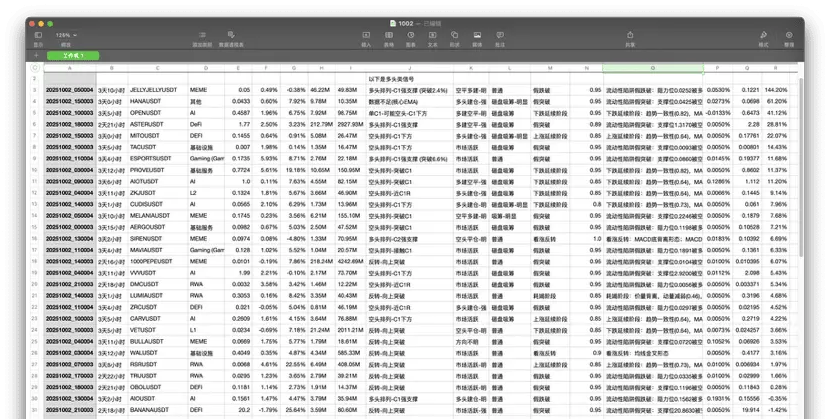Click cell HANAUSDT

click(158, 102)
